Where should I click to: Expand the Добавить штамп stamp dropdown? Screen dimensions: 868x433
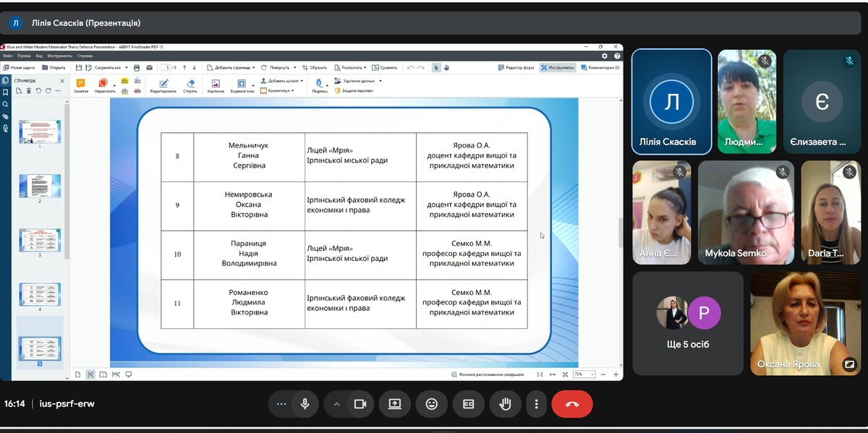click(302, 81)
